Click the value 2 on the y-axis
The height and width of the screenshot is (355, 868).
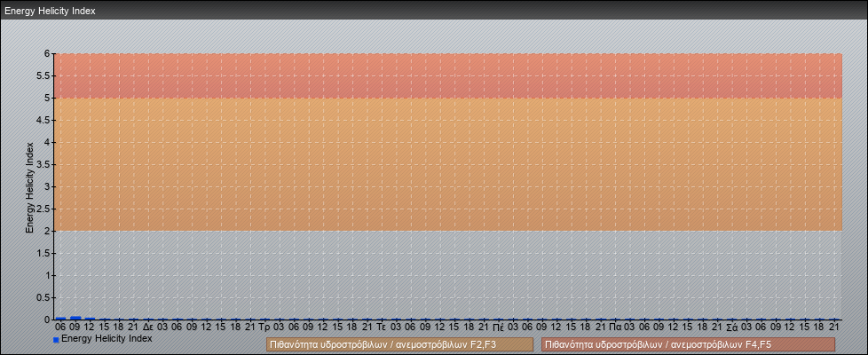tap(47, 231)
